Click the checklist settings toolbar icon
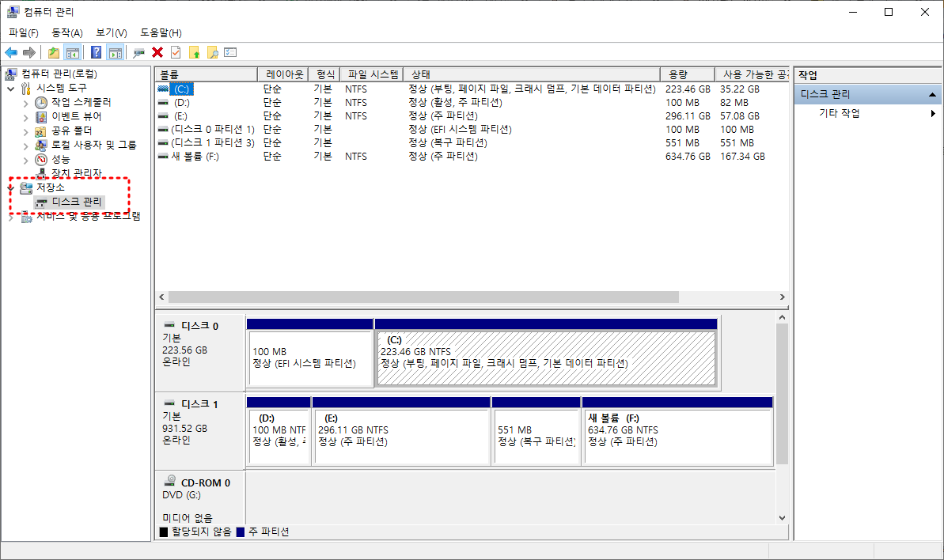Viewport: 944px width, 560px height. (x=230, y=52)
